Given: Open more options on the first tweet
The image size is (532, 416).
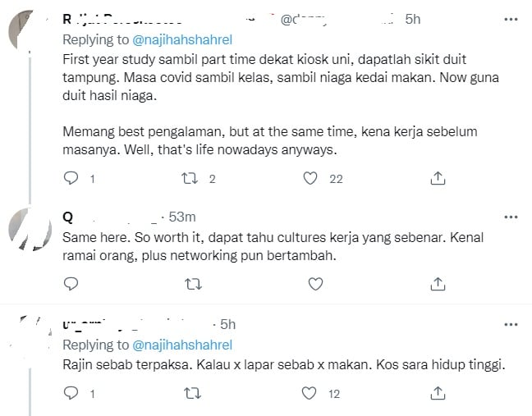Looking at the screenshot, I should click(x=511, y=19).
